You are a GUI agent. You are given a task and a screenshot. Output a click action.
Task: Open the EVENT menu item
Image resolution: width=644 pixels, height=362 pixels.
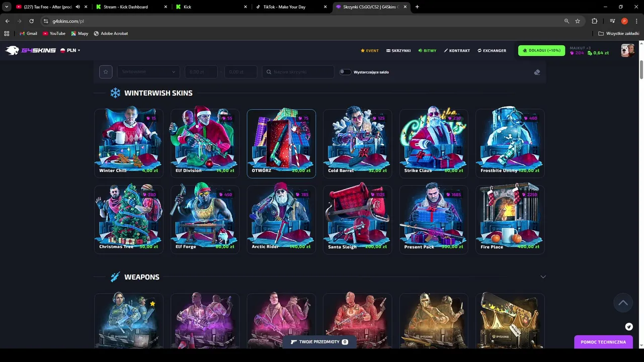pyautogui.click(x=369, y=51)
